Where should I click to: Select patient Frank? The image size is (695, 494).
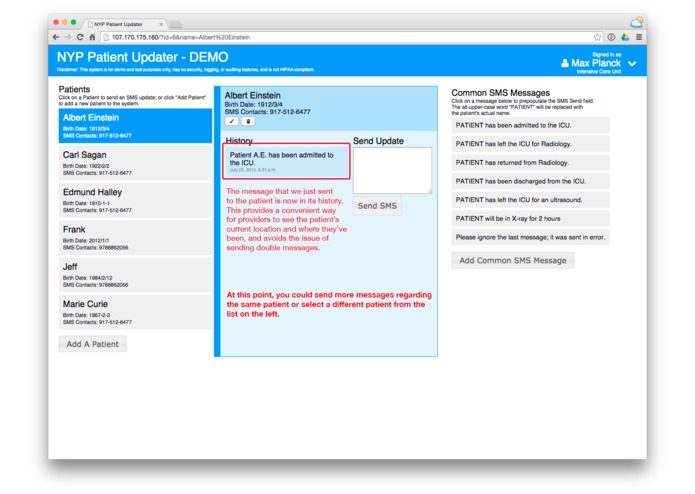[135, 237]
